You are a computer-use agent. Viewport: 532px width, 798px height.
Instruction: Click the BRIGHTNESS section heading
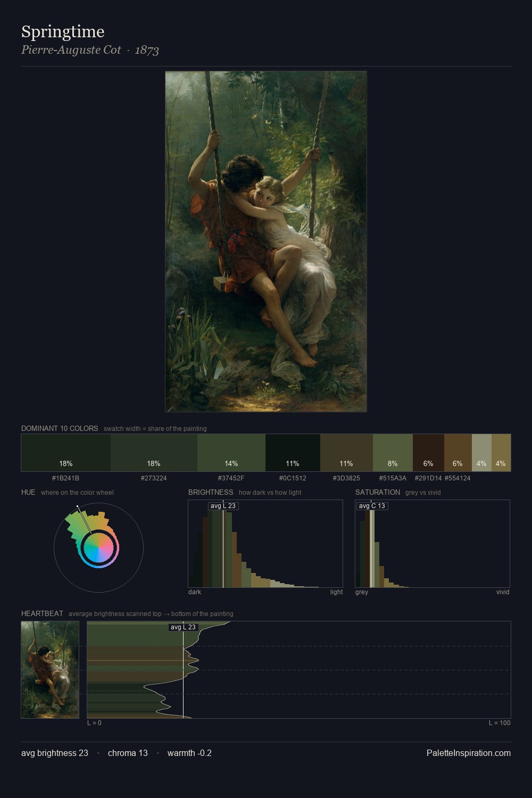[211, 492]
